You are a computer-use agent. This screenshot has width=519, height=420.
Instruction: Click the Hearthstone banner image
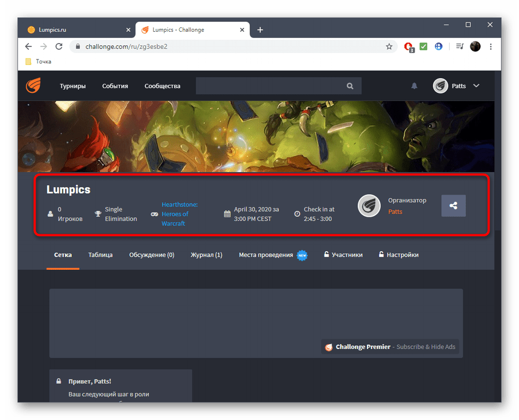coord(256,137)
